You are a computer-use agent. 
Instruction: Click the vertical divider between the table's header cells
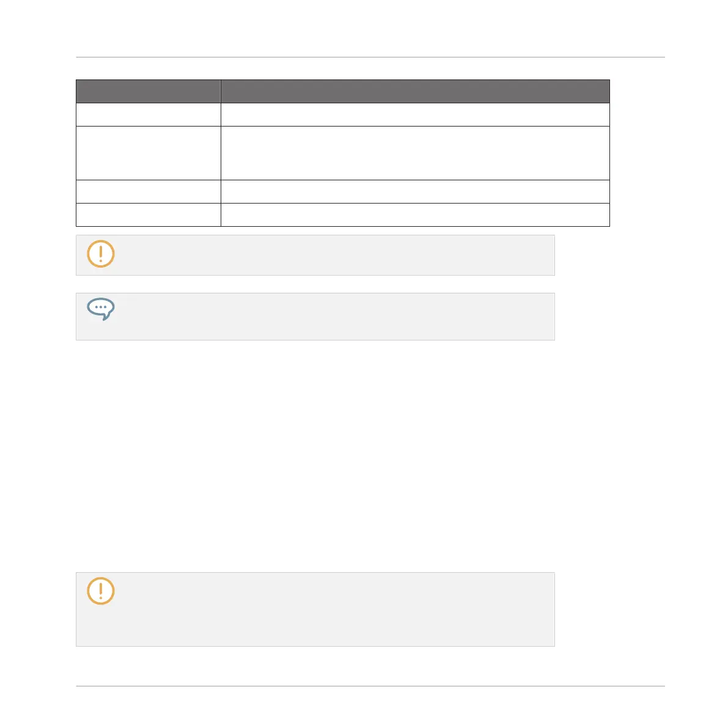tap(221, 92)
